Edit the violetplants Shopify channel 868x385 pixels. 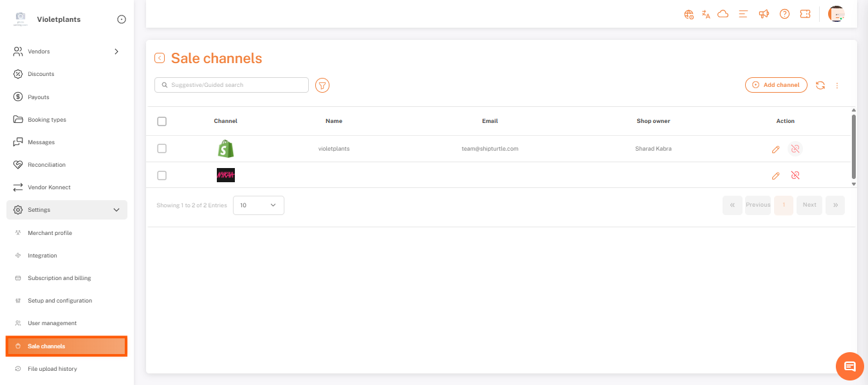pos(775,149)
